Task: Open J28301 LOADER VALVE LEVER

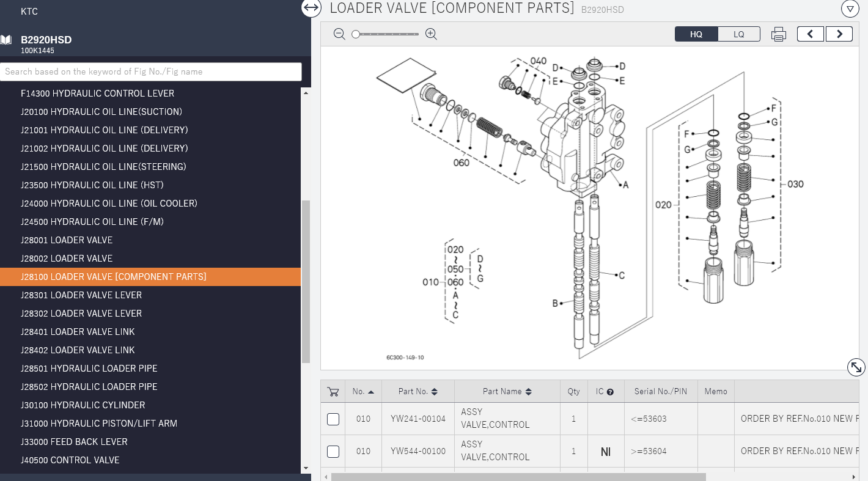Action: [150, 295]
